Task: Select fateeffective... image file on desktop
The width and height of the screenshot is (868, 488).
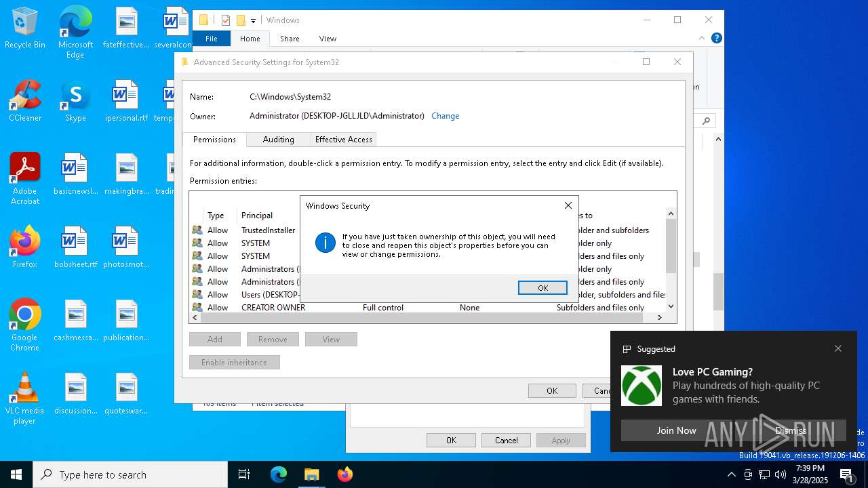Action: point(126,28)
